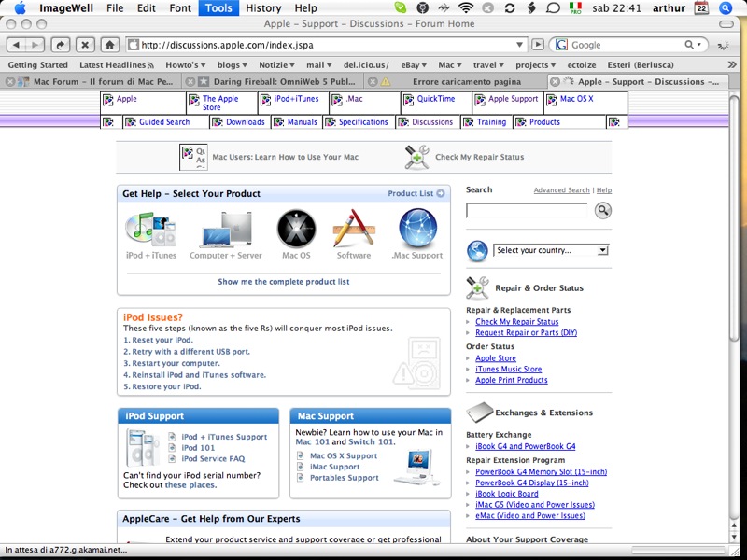The width and height of the screenshot is (747, 560).
Task: Click the browser Forward arrow button
Action: coord(35,45)
